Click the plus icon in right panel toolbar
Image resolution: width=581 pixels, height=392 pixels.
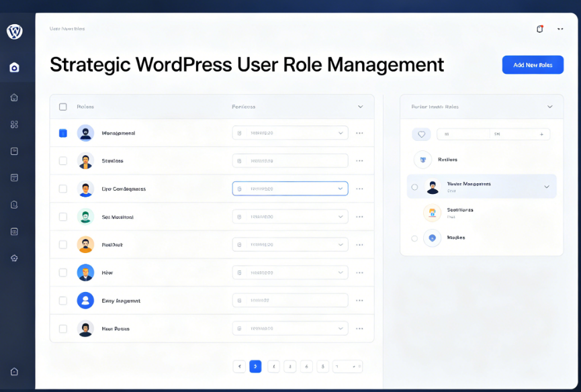pos(541,134)
